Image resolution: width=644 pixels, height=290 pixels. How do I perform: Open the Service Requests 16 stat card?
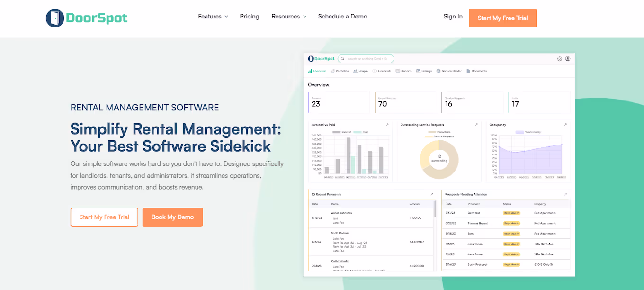tap(472, 102)
